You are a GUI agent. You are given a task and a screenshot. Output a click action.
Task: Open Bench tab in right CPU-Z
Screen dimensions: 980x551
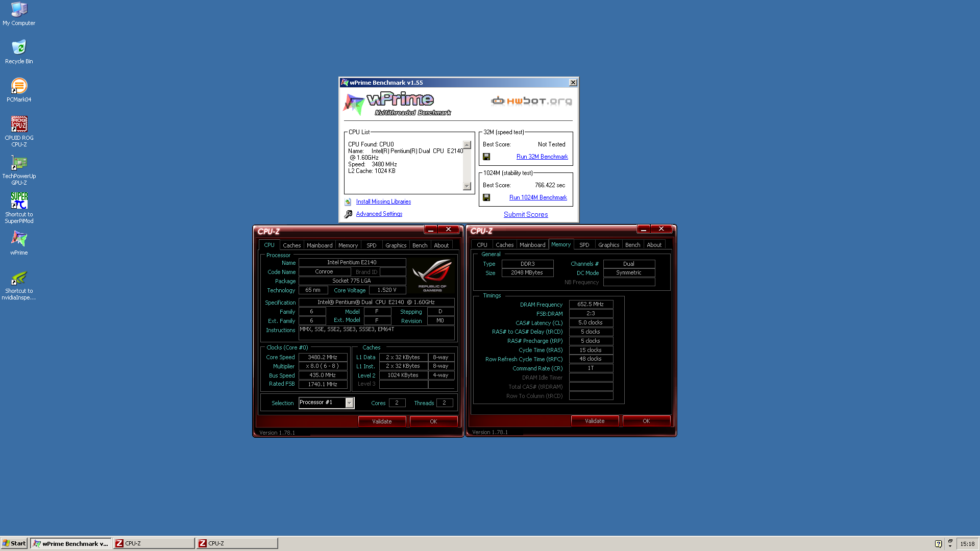633,245
